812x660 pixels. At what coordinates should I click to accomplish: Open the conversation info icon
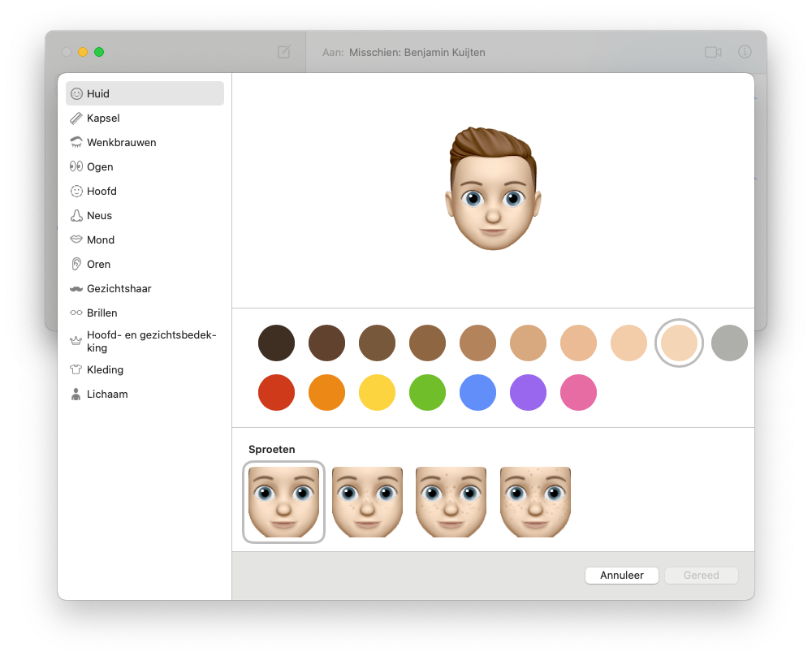745,52
